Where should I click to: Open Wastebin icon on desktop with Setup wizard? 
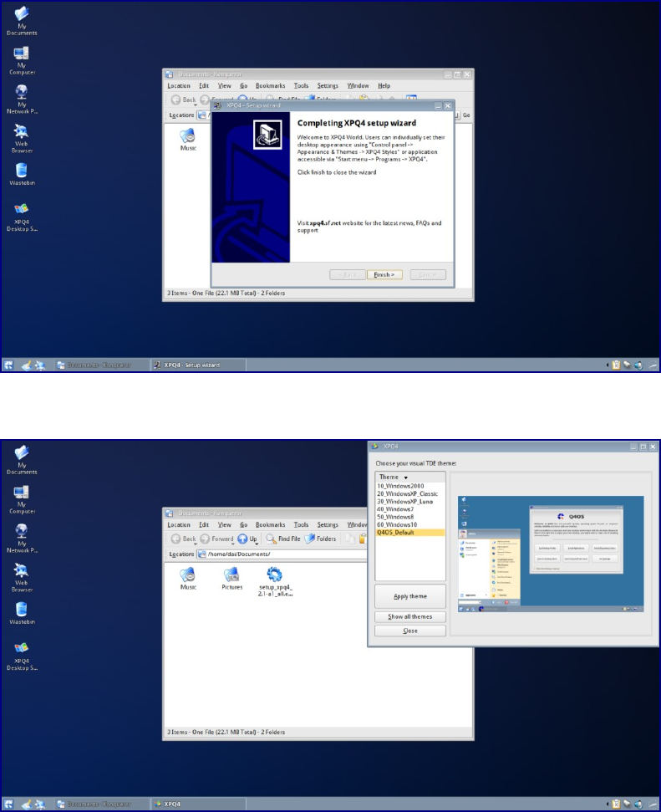(21, 174)
